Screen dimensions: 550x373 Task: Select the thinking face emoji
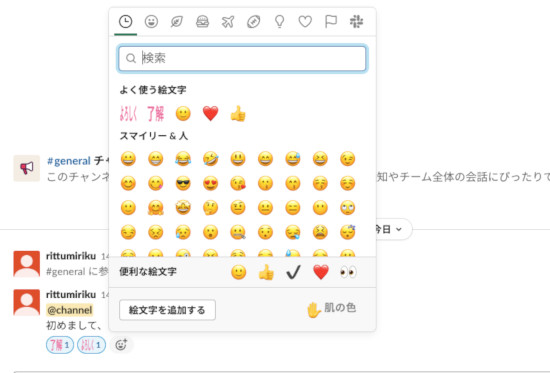pos(210,208)
